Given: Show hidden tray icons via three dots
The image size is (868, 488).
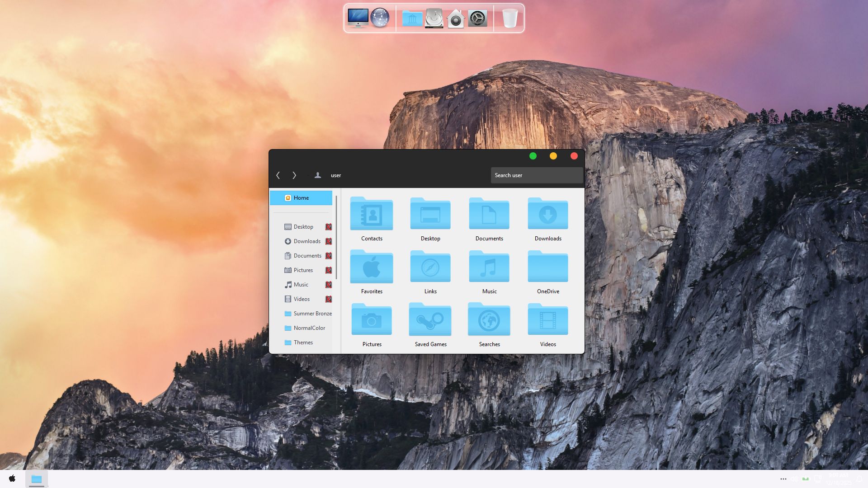Looking at the screenshot, I should tap(783, 479).
